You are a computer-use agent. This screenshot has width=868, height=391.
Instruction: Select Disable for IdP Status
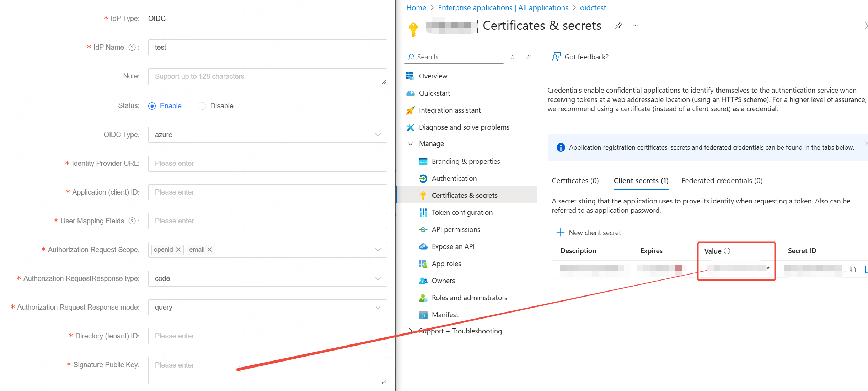[x=202, y=105]
